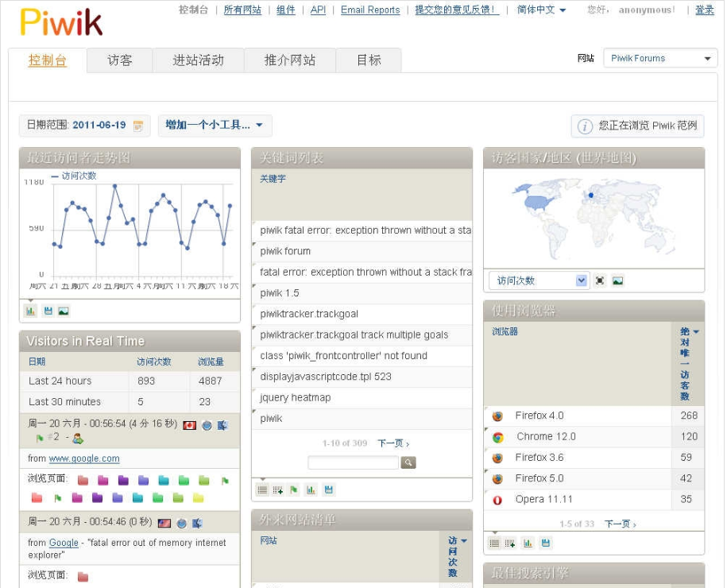Export browser report via floppy disk icon
Screen dimensions: 727x588
(x=545, y=543)
